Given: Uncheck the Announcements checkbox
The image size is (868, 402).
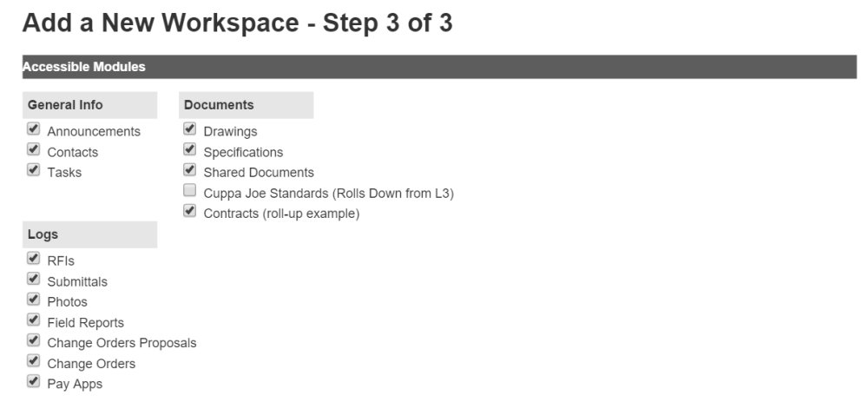Looking at the screenshot, I should point(34,129).
